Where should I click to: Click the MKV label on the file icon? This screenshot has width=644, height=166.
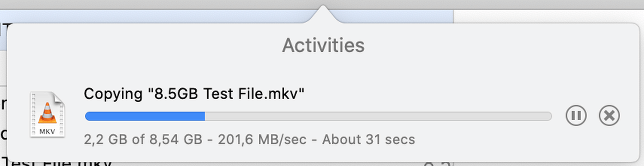47,131
